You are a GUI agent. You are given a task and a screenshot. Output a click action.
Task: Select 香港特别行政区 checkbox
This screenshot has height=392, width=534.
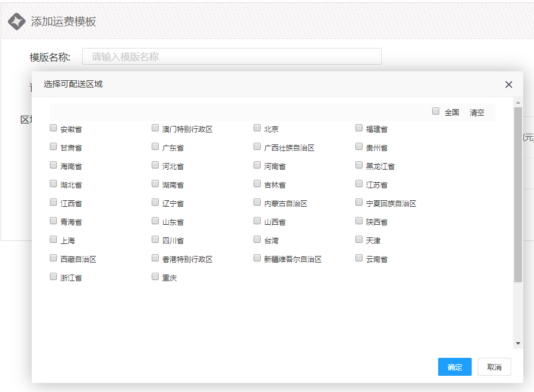[155, 258]
